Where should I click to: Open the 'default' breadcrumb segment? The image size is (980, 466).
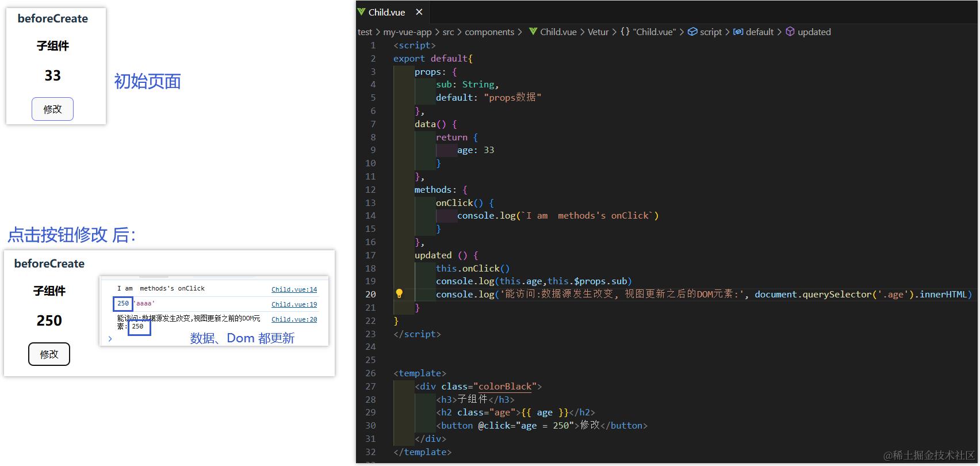[x=760, y=32]
